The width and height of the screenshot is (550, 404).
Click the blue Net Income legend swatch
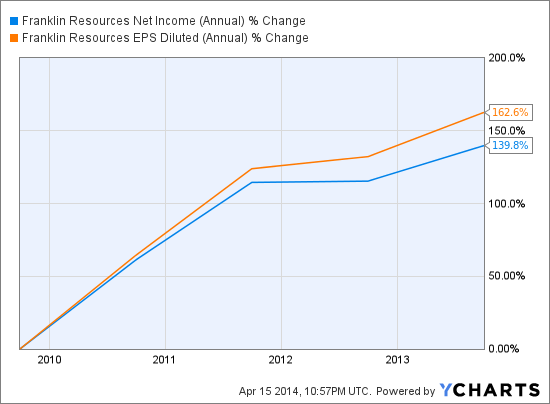pyautogui.click(x=14, y=21)
